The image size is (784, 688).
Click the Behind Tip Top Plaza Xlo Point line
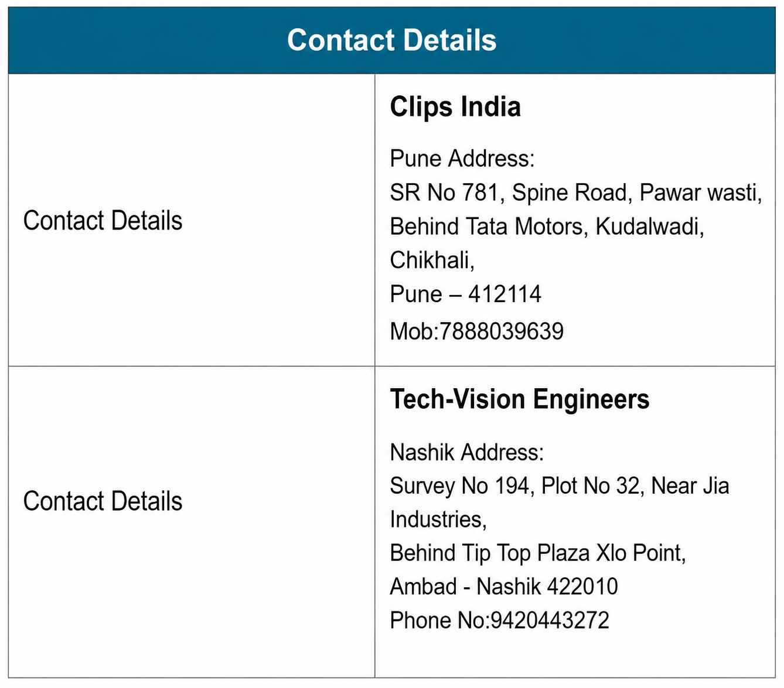(538, 553)
